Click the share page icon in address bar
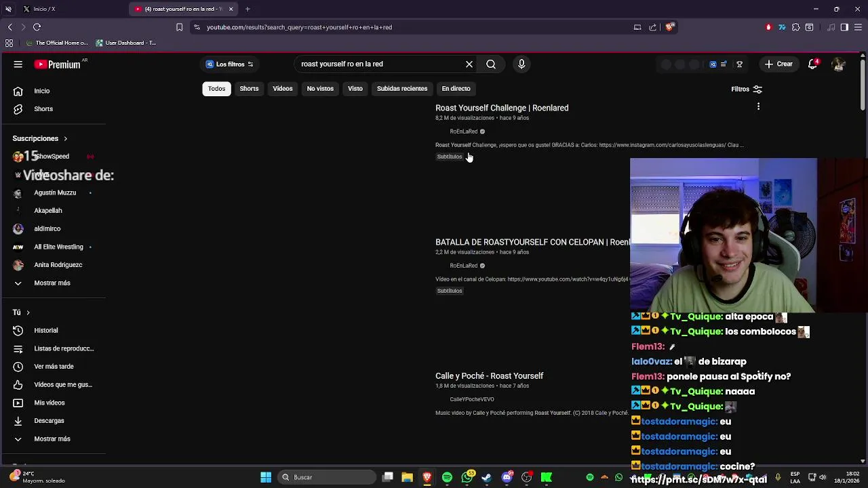868x488 pixels. click(652, 27)
